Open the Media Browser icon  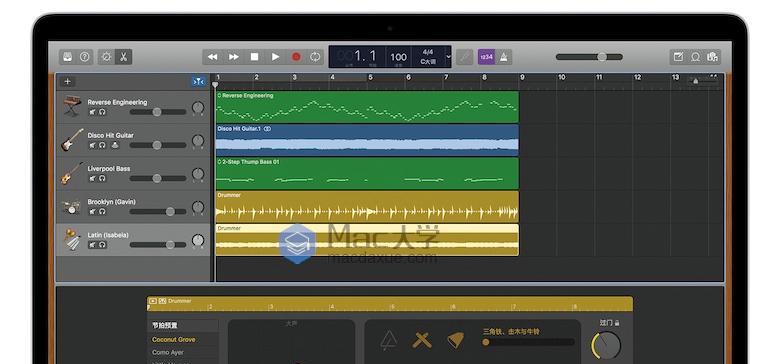point(713,57)
